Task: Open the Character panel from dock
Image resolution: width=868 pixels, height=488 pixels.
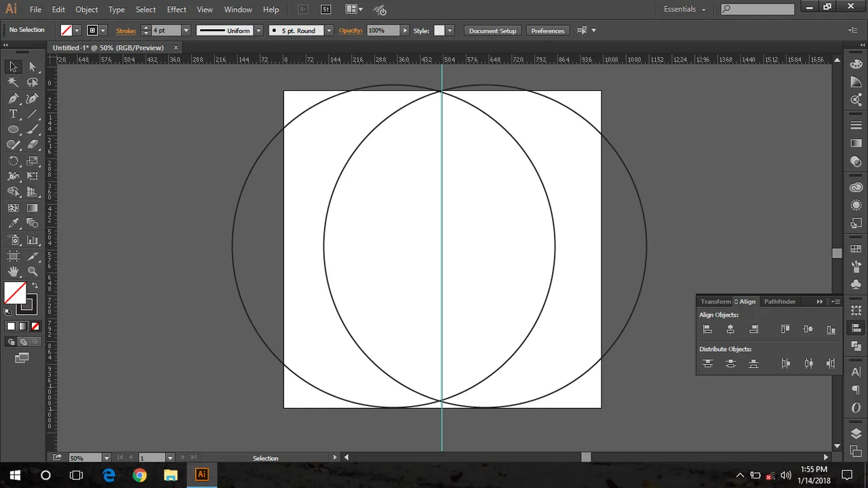Action: [x=856, y=372]
